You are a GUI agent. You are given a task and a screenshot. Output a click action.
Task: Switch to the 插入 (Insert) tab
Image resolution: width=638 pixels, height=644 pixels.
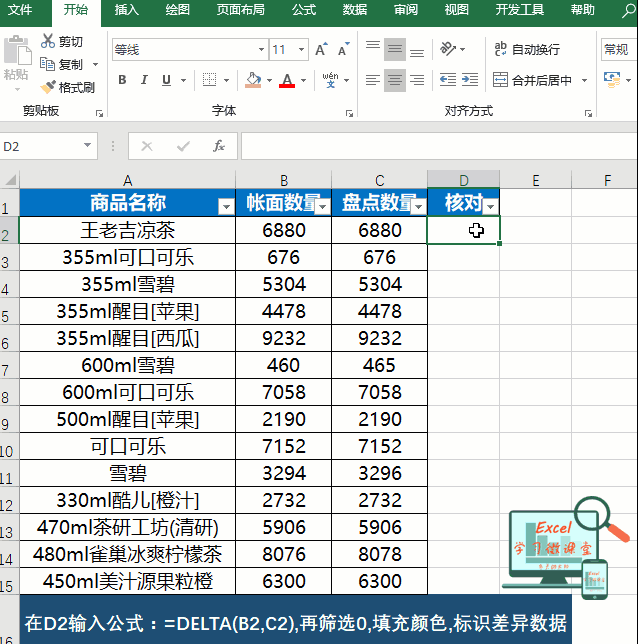(127, 9)
